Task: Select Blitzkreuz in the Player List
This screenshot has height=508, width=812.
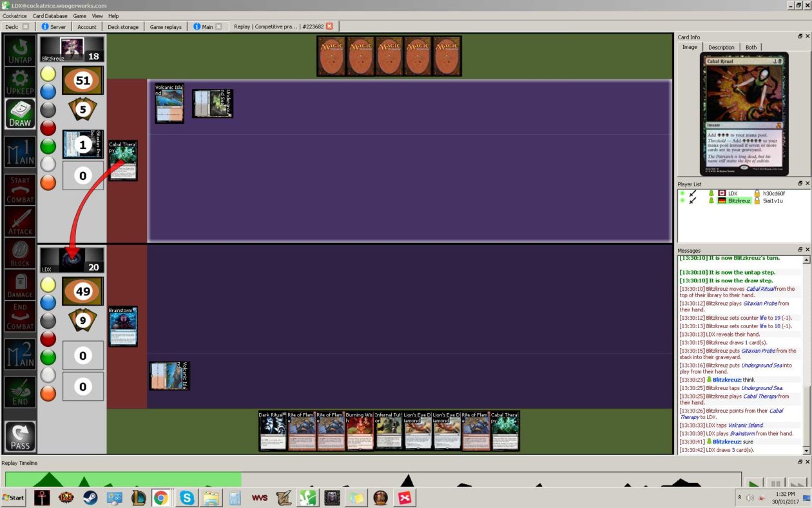Action: (739, 200)
